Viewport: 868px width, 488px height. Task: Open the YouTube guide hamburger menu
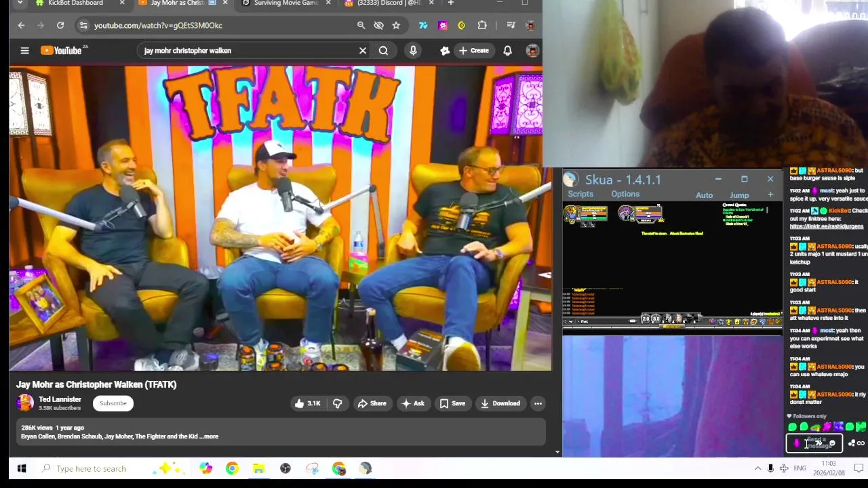(x=24, y=50)
